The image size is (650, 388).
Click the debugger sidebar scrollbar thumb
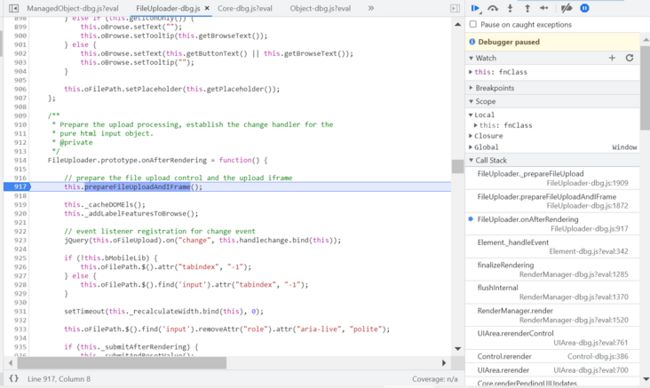645,88
